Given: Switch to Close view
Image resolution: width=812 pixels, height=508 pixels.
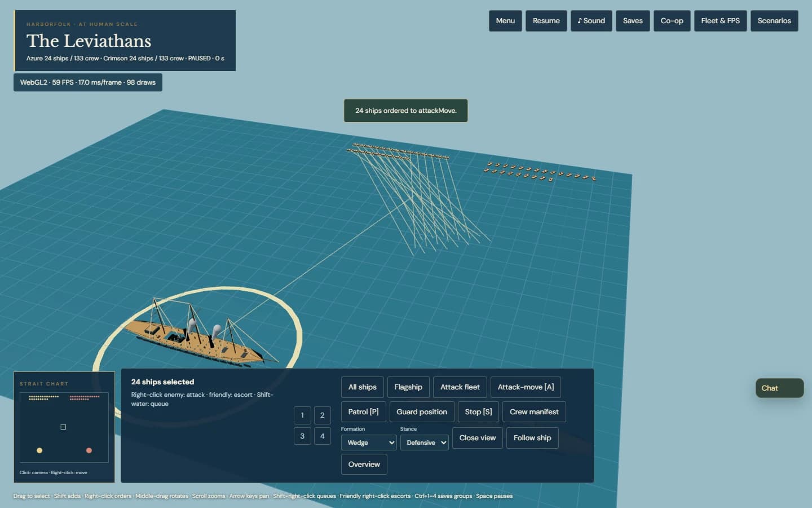Looking at the screenshot, I should (x=478, y=438).
